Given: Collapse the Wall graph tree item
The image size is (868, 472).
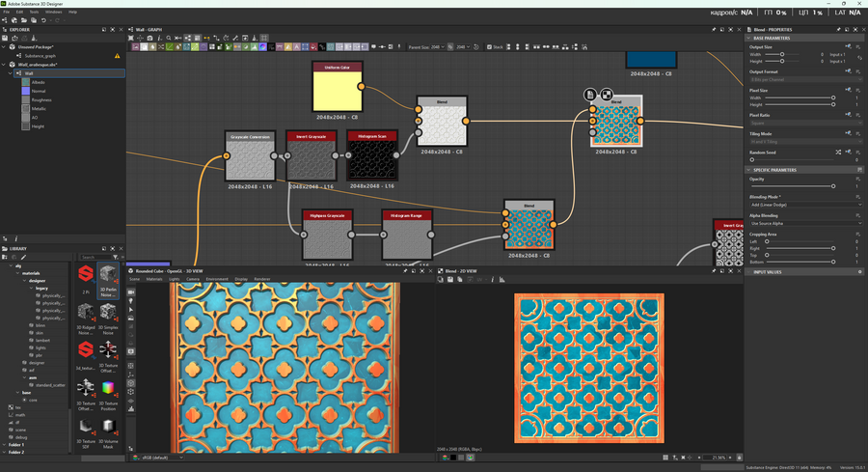Looking at the screenshot, I should (10, 72).
